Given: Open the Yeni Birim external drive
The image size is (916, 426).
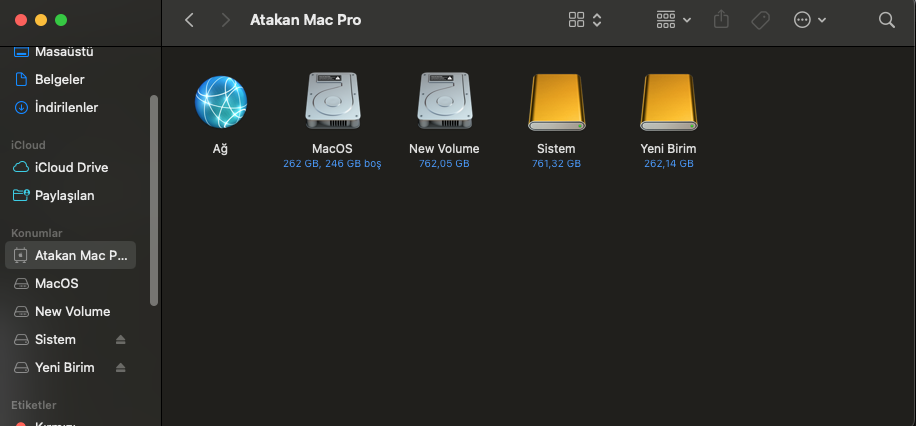Looking at the screenshot, I should (x=668, y=102).
